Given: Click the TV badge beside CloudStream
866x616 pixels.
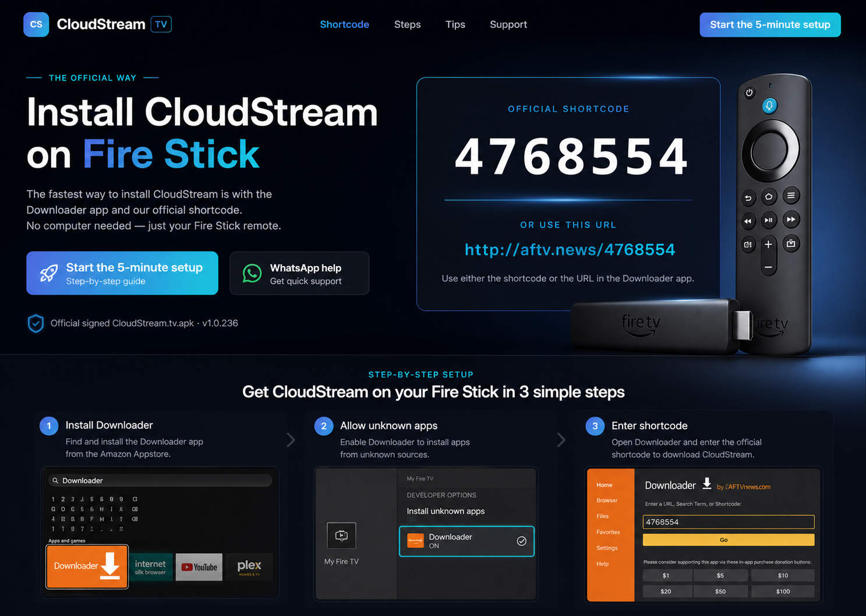Looking at the screenshot, I should click(161, 24).
